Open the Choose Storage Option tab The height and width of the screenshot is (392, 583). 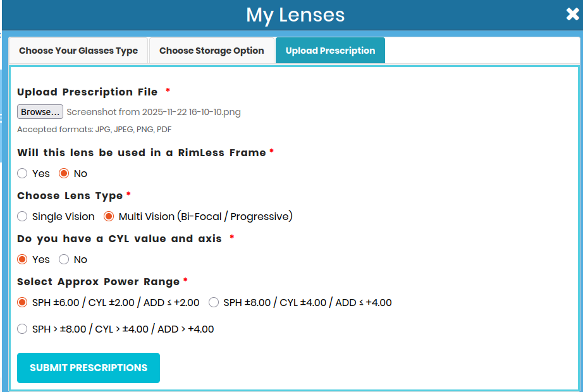tap(211, 50)
